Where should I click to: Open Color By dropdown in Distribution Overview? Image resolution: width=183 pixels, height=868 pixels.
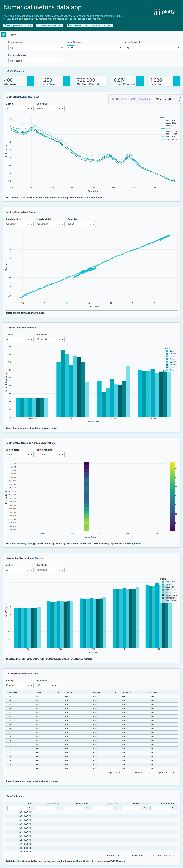(50, 108)
